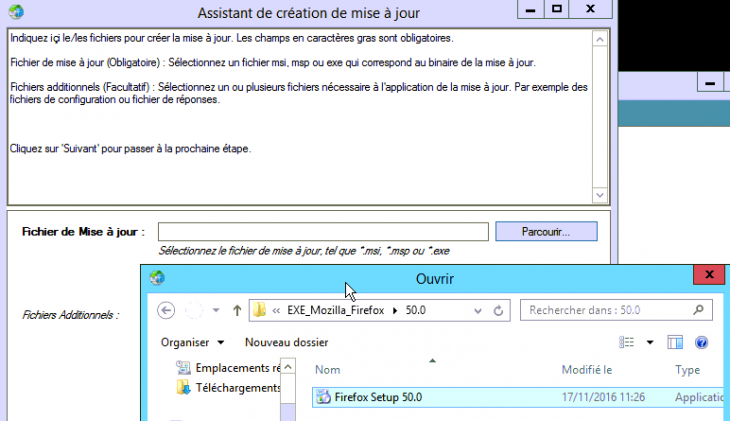Click the Assistant window title icon
The height and width of the screenshot is (421, 730).
[x=16, y=11]
